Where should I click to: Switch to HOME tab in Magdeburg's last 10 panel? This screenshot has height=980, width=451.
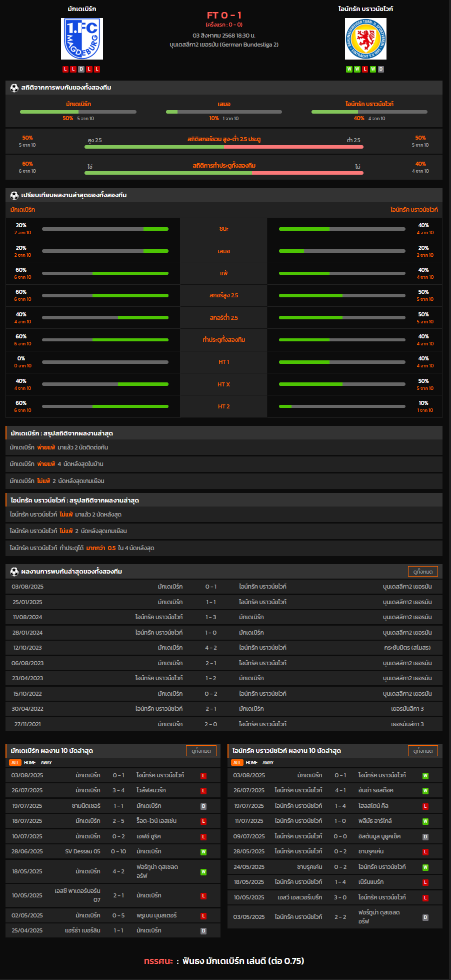(x=30, y=763)
